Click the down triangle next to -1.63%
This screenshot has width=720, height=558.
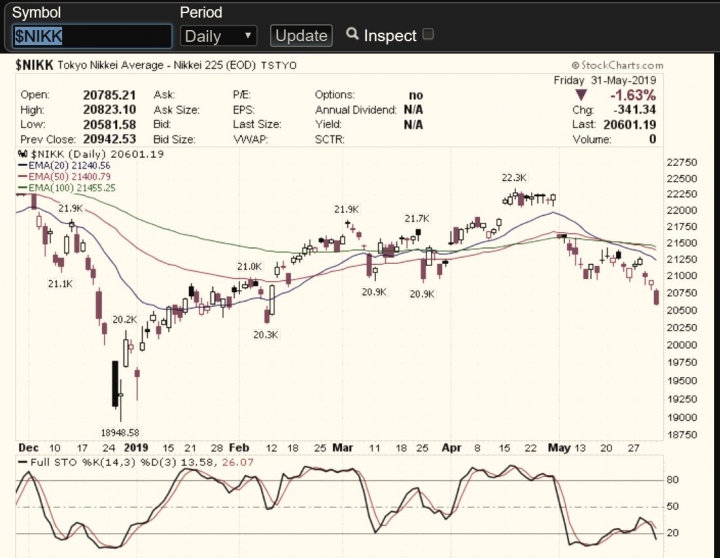(581, 95)
